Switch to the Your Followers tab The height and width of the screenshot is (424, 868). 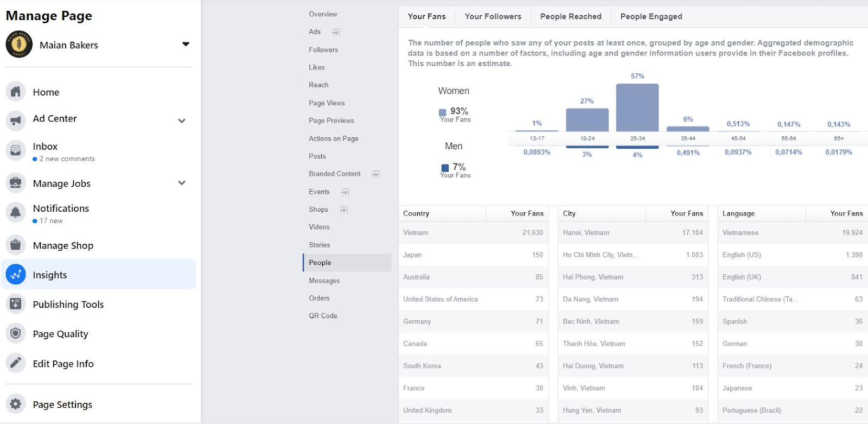[493, 16]
